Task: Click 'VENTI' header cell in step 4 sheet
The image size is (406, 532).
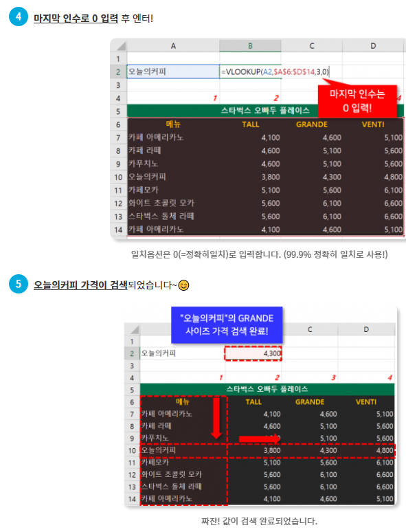Action: (373, 124)
